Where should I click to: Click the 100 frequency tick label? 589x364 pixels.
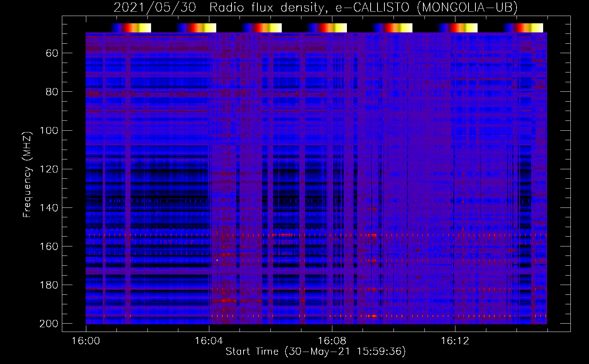[x=49, y=131]
